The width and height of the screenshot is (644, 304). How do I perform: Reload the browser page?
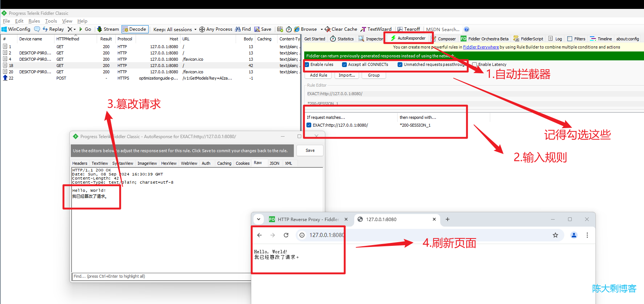point(286,235)
